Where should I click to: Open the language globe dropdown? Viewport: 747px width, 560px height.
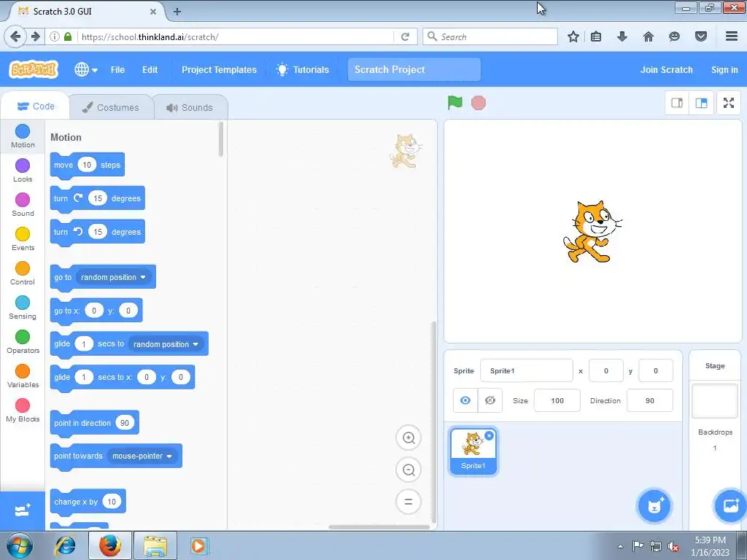pyautogui.click(x=86, y=69)
